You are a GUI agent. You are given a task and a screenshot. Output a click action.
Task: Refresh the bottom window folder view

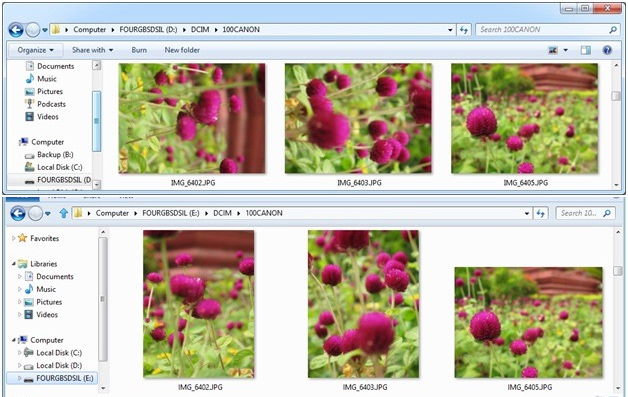[x=541, y=213]
